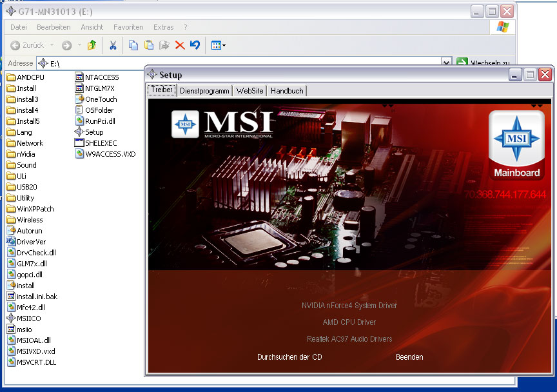Select the file name GLM7x.dll

tap(32, 264)
